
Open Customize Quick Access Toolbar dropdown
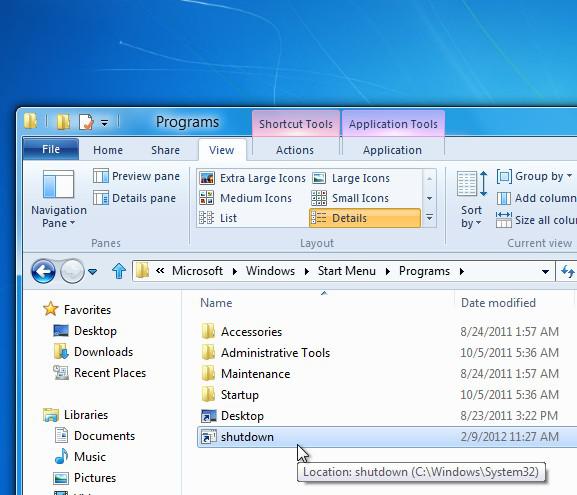click(x=105, y=123)
